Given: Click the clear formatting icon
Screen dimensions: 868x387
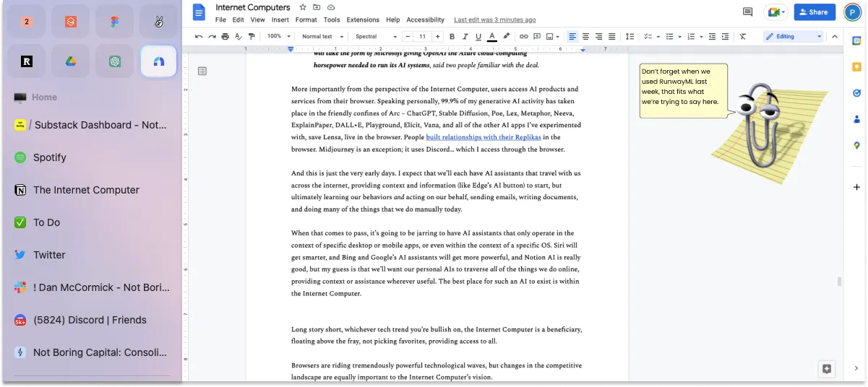Looking at the screenshot, I should click(x=742, y=36).
